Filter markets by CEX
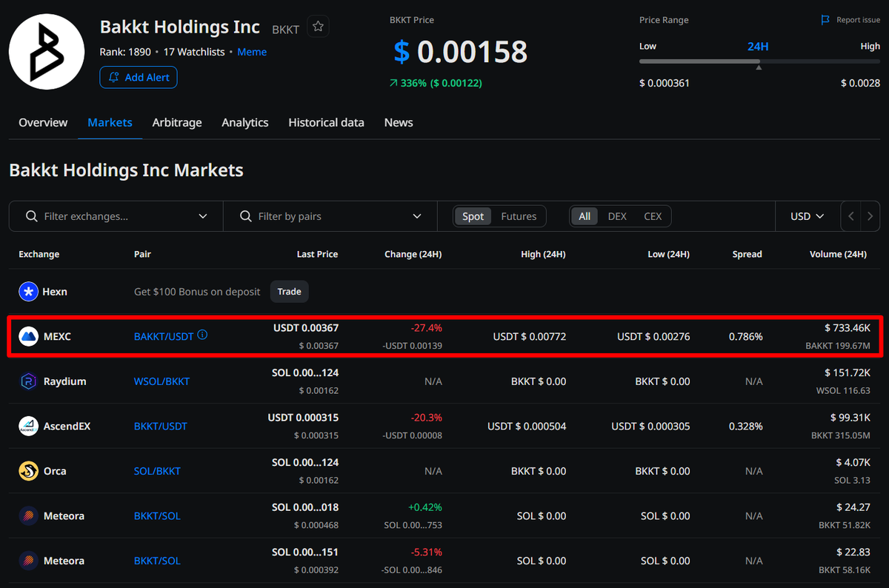Image resolution: width=889 pixels, height=588 pixels. click(653, 216)
